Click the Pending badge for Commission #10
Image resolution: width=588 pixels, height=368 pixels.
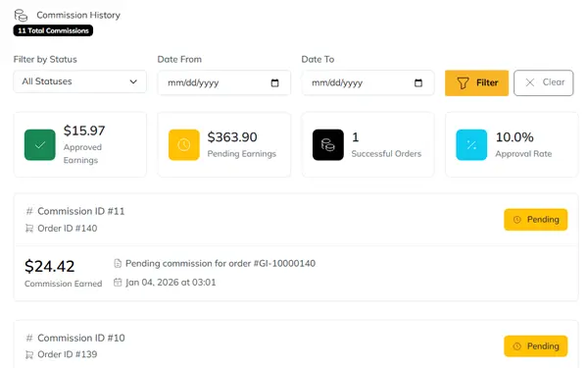click(x=535, y=346)
